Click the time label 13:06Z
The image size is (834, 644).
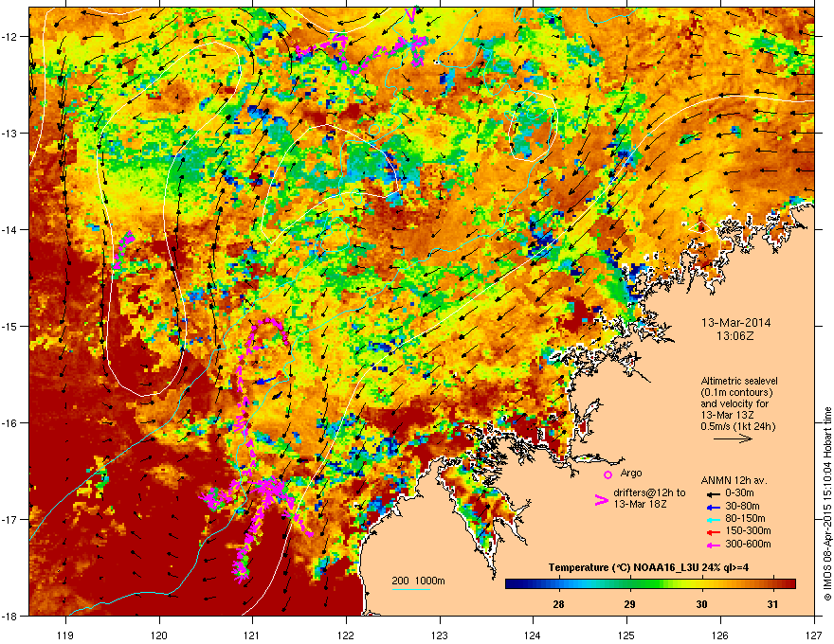(735, 336)
